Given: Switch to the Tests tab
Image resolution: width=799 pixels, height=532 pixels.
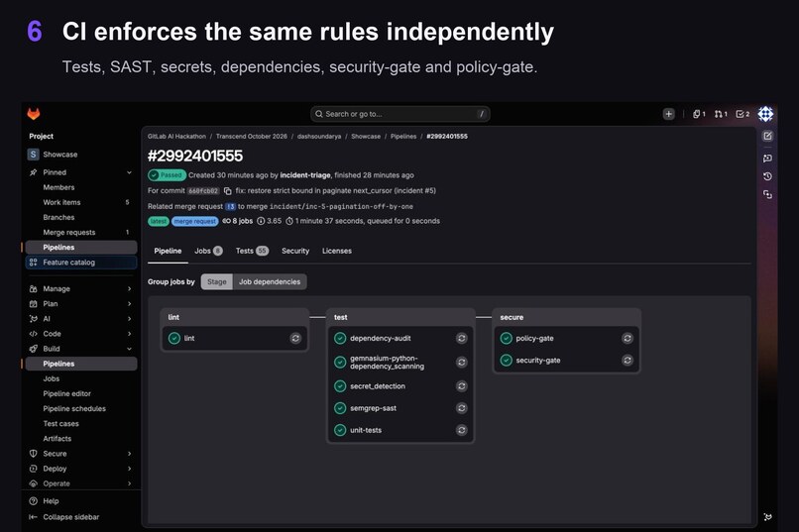Looking at the screenshot, I should [252, 251].
